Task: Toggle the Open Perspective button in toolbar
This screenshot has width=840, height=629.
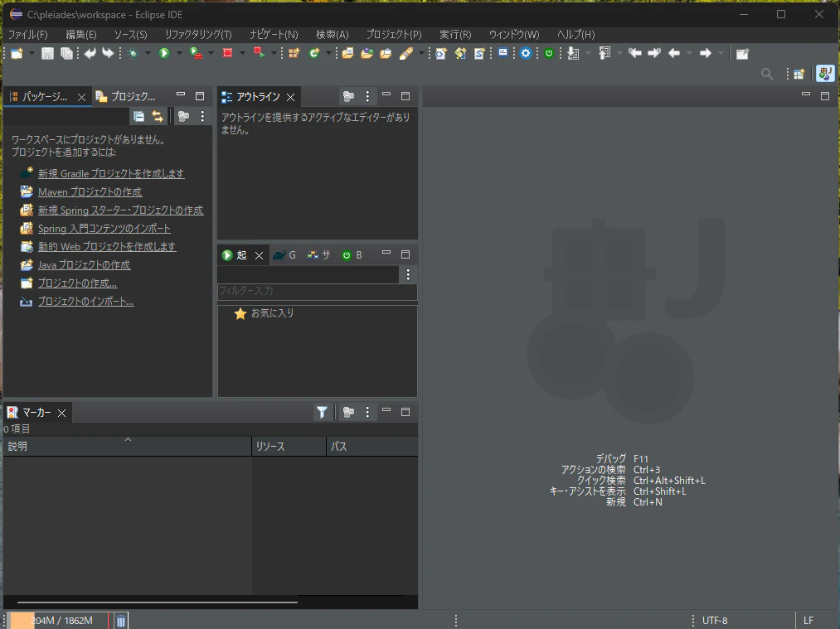Action: (799, 74)
